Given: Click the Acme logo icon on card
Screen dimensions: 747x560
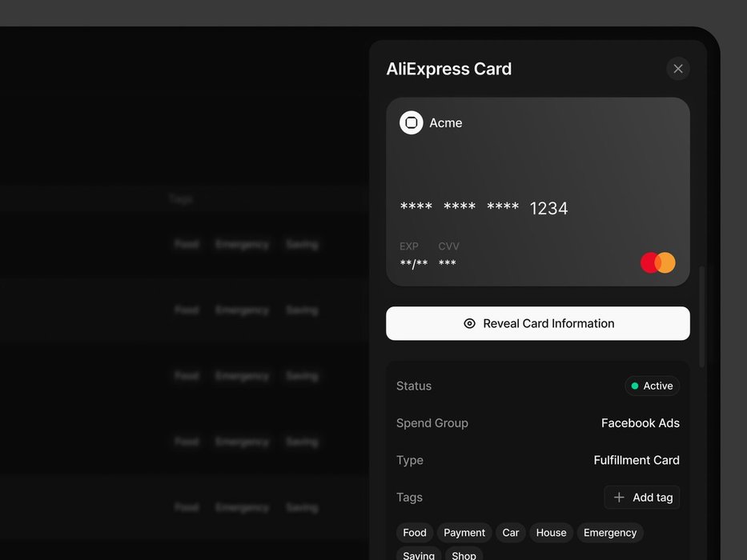Looking at the screenshot, I should tap(411, 122).
